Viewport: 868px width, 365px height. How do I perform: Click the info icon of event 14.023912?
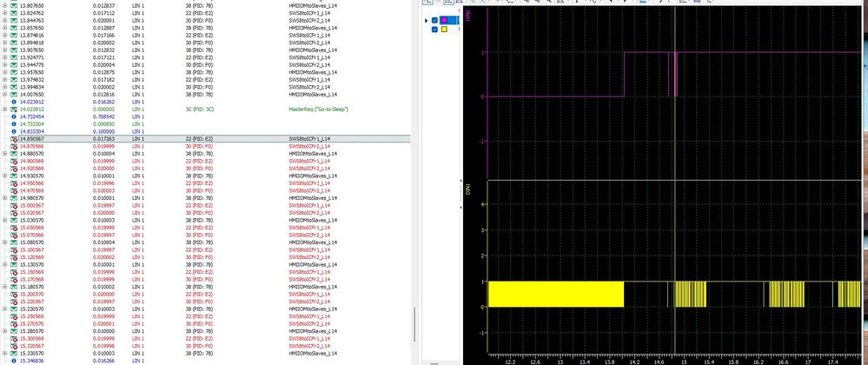point(13,102)
